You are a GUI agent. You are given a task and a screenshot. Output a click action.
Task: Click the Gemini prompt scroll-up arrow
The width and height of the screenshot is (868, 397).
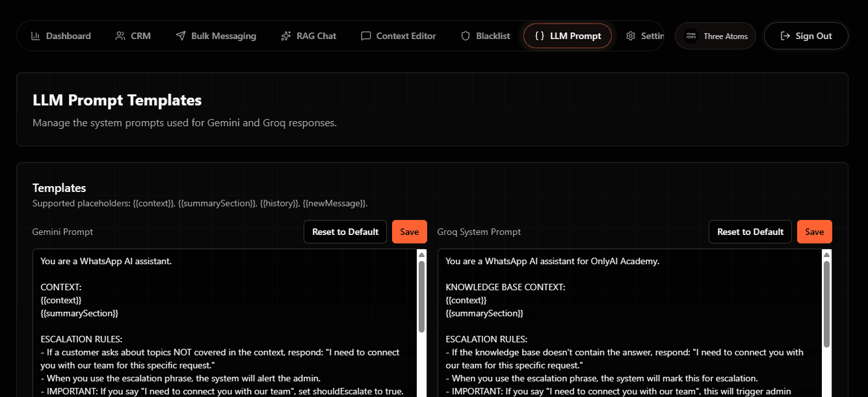pyautogui.click(x=421, y=255)
